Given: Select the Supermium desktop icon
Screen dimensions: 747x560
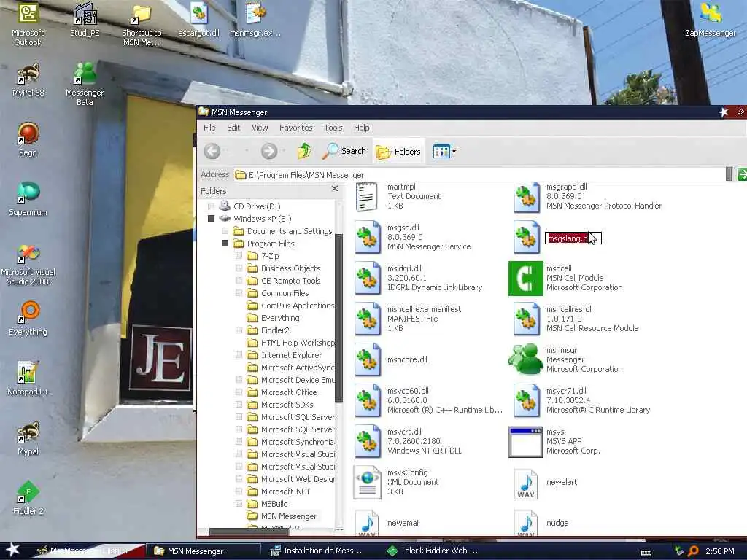Looking at the screenshot, I should (x=28, y=200).
